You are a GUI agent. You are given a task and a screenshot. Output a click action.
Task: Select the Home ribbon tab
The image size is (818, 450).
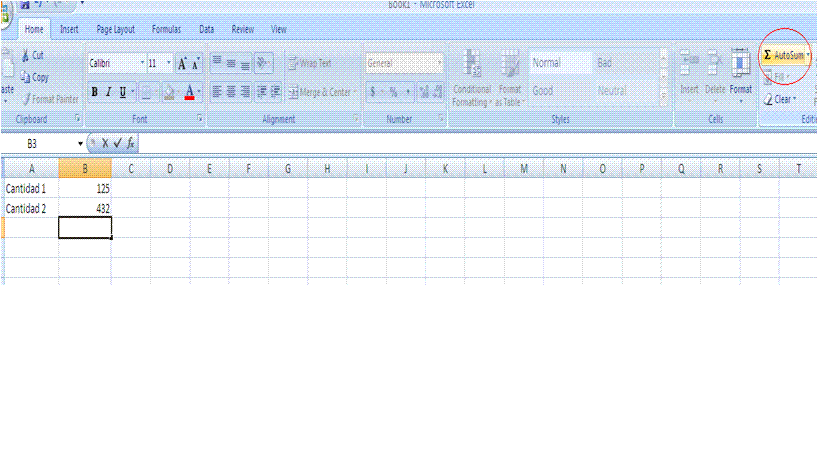click(x=34, y=29)
